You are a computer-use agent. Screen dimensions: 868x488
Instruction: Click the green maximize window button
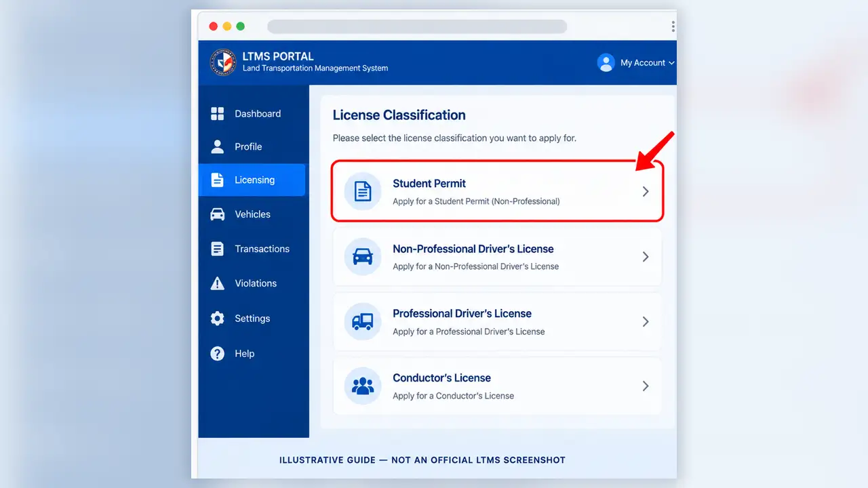coord(240,26)
